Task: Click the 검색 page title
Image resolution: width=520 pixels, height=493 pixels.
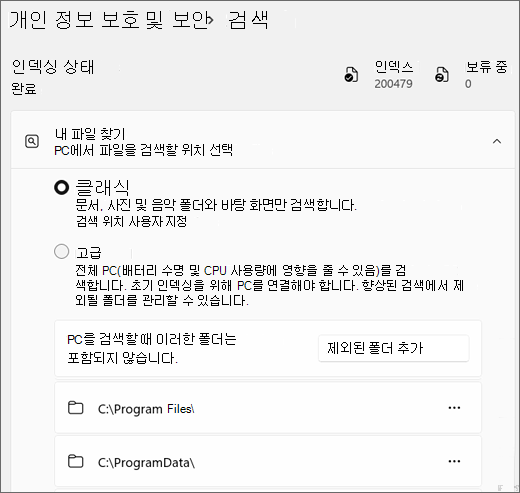Action: pyautogui.click(x=248, y=20)
